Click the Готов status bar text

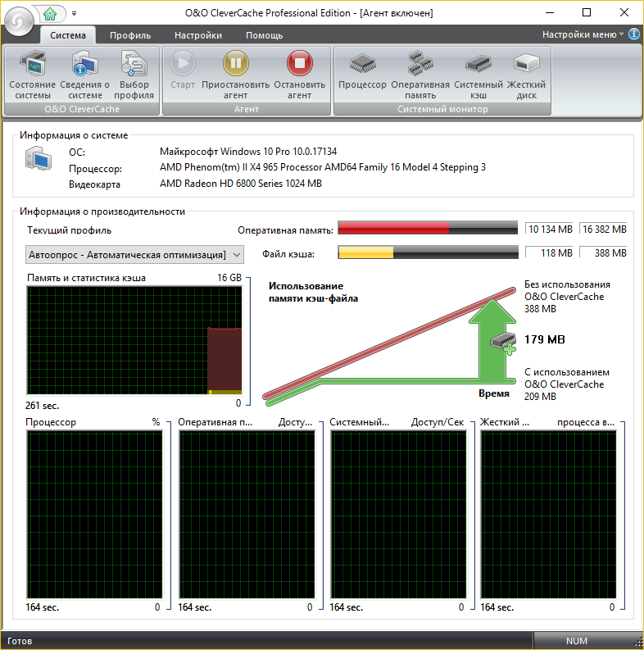coord(20,641)
